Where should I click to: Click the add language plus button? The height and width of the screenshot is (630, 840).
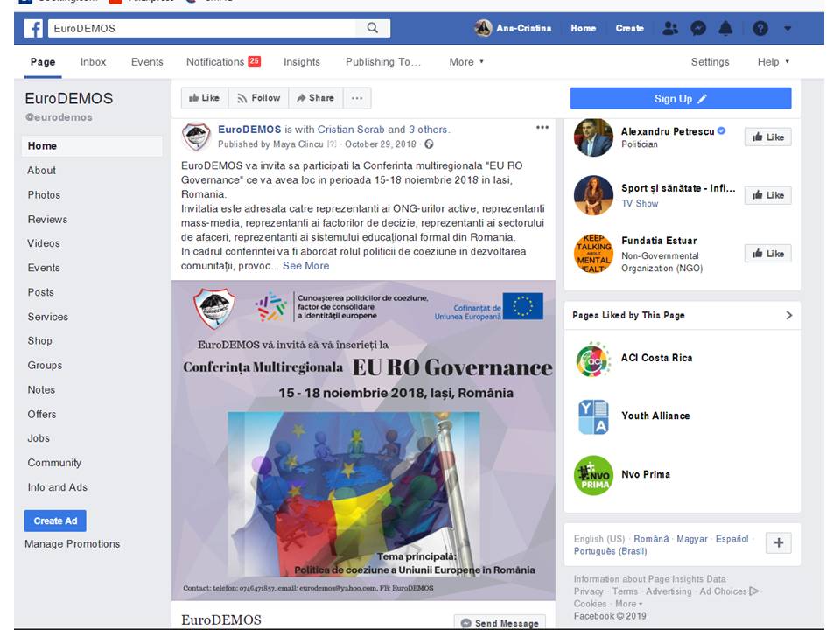click(x=779, y=543)
